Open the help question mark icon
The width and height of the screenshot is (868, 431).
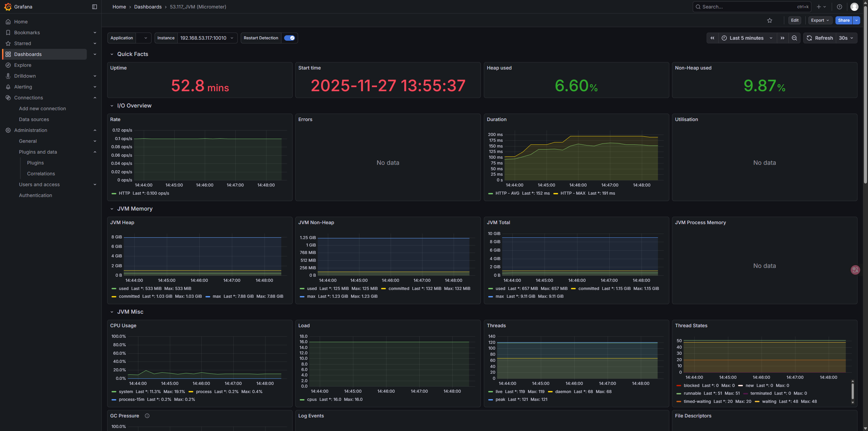click(x=840, y=7)
